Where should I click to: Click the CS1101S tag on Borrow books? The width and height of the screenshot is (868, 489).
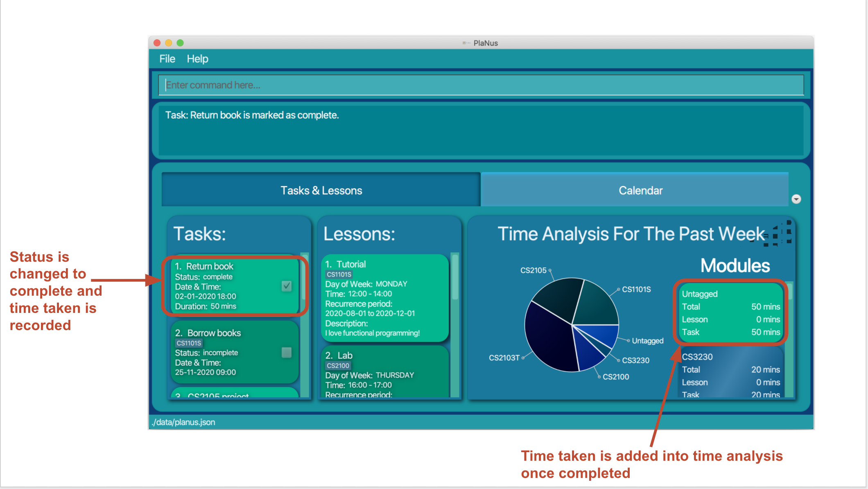point(189,343)
